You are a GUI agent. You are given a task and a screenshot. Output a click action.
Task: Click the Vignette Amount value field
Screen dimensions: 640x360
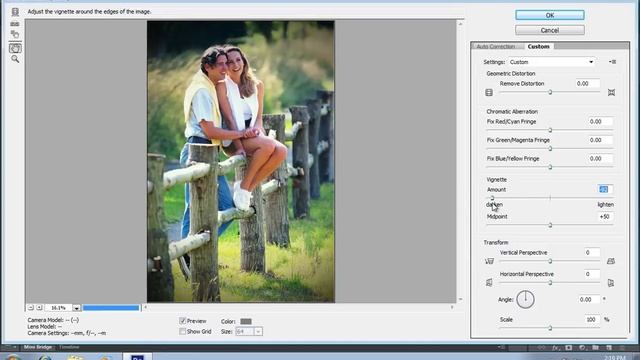605,189
